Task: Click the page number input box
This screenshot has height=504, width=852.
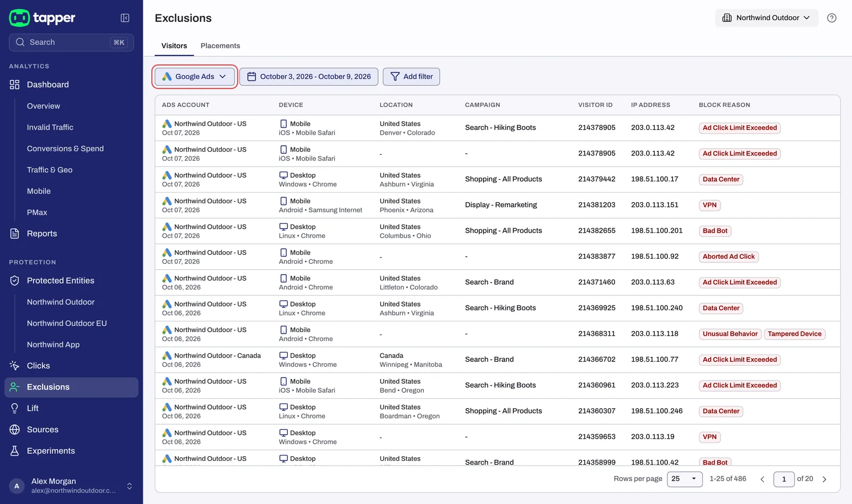Action: 784,479
